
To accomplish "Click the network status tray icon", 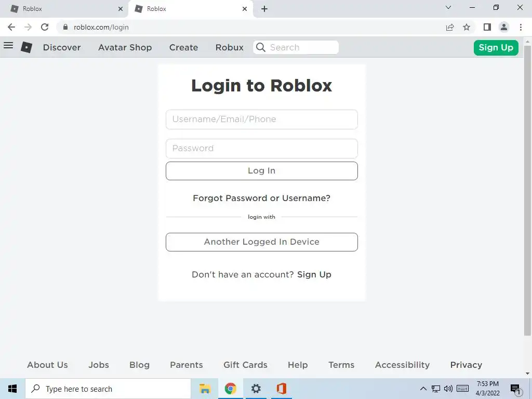I will tap(436, 389).
